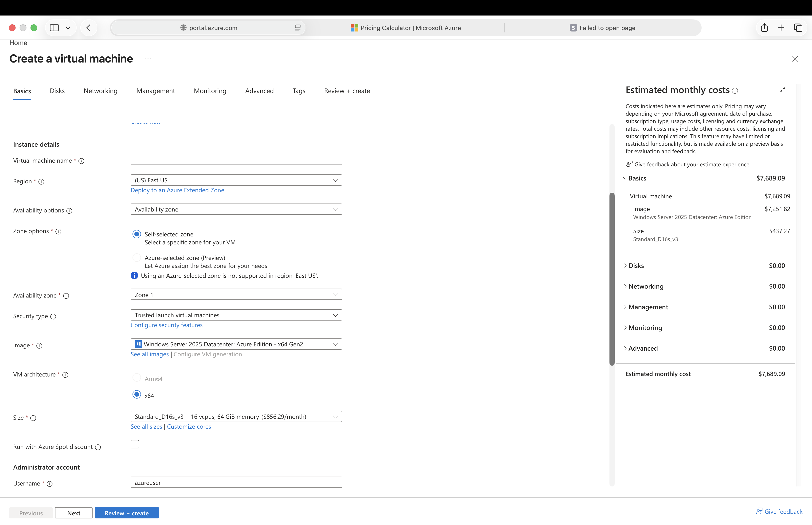
Task: Click the form's vertical scrollbar thumb
Action: (x=612, y=279)
